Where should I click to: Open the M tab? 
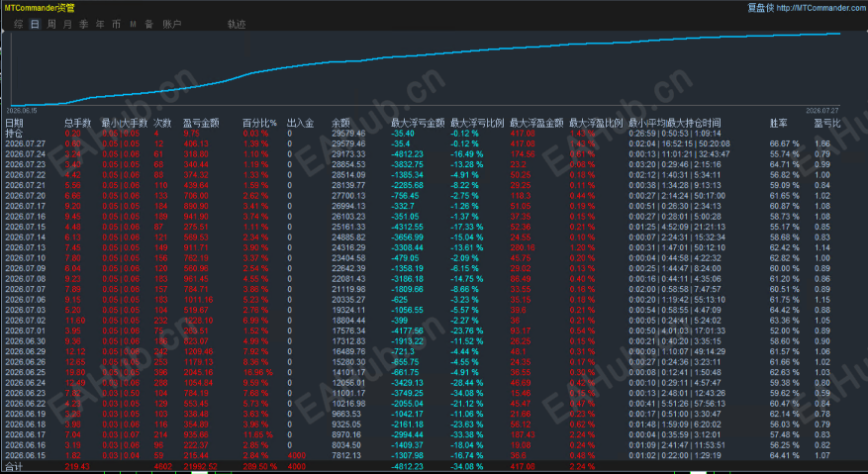coord(133,25)
